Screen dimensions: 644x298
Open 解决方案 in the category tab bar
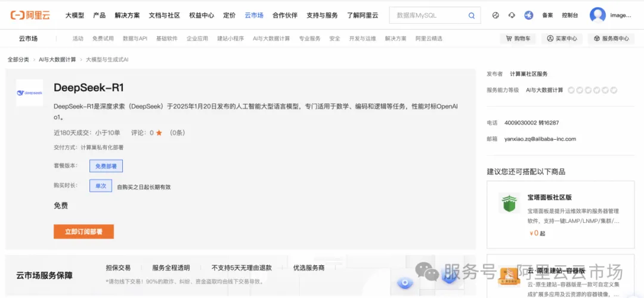point(396,39)
